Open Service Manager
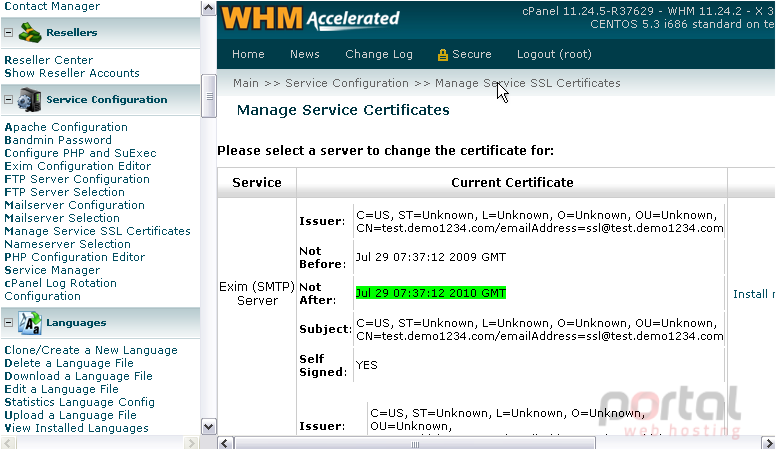 [x=52, y=270]
